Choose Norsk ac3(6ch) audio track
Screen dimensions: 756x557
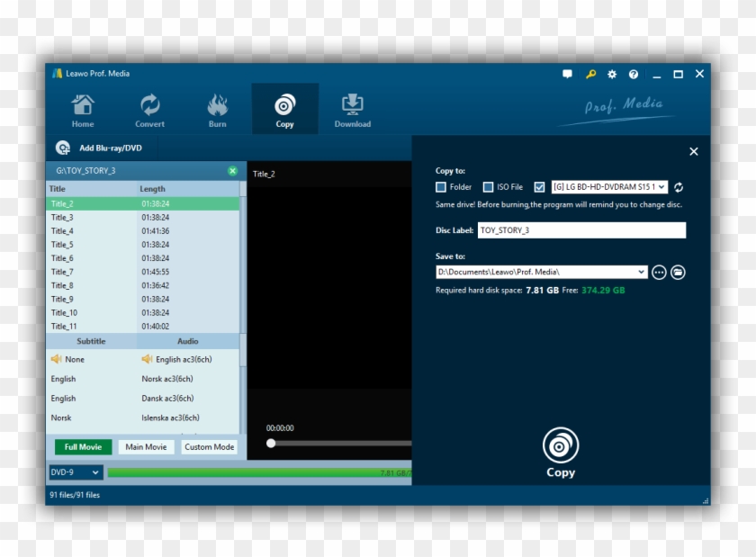point(167,379)
